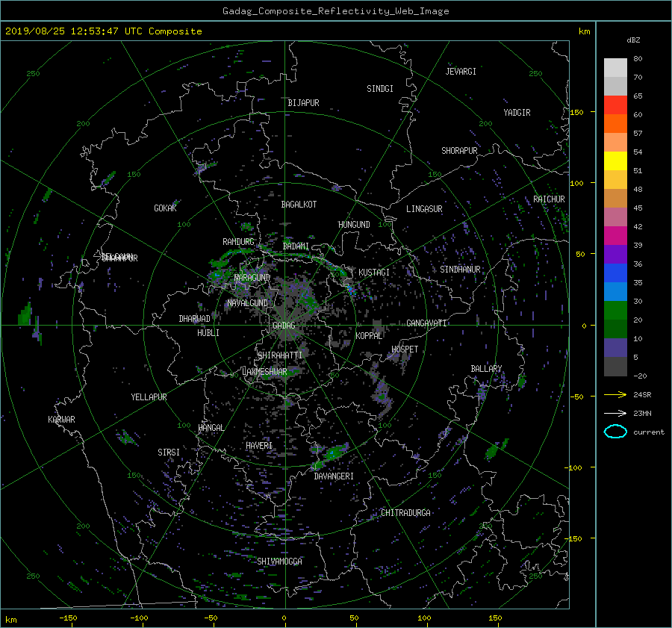The height and width of the screenshot is (628, 672).
Task: Pick the light gray 70–80 dBZ band
Action: [615, 68]
